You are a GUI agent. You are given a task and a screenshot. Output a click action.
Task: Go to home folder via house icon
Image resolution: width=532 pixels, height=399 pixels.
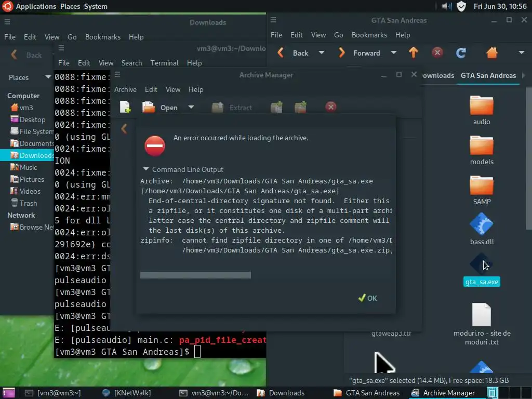pyautogui.click(x=491, y=52)
